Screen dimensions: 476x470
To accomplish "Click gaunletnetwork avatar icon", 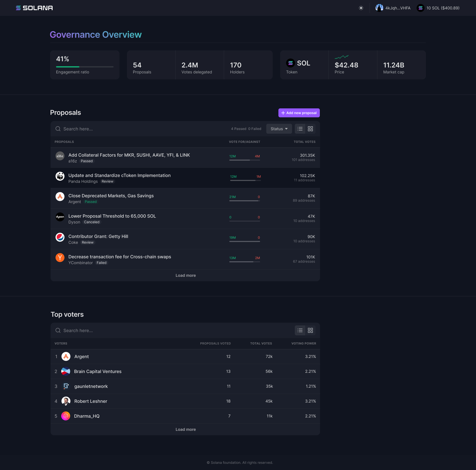I will click(x=66, y=386).
